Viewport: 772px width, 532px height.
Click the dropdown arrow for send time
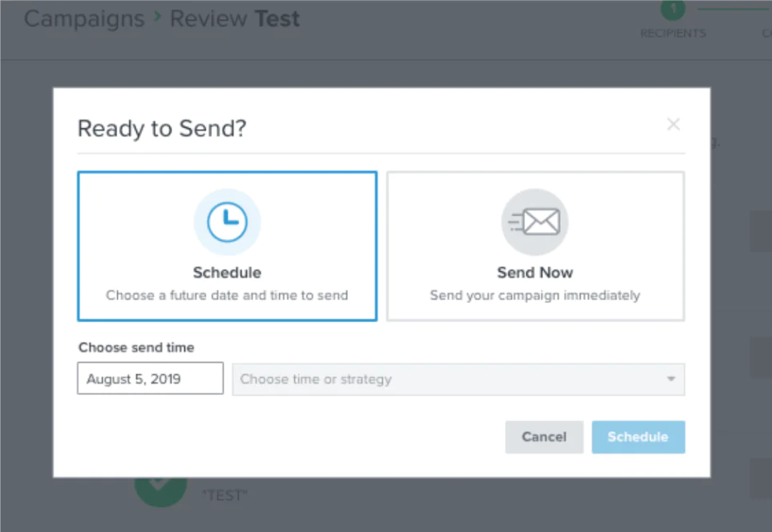pos(671,379)
